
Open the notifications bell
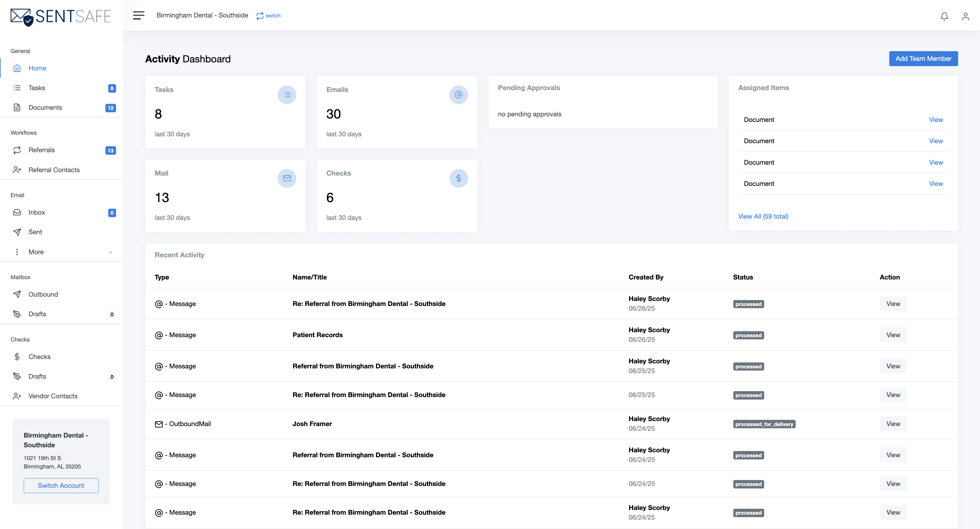[x=944, y=16]
